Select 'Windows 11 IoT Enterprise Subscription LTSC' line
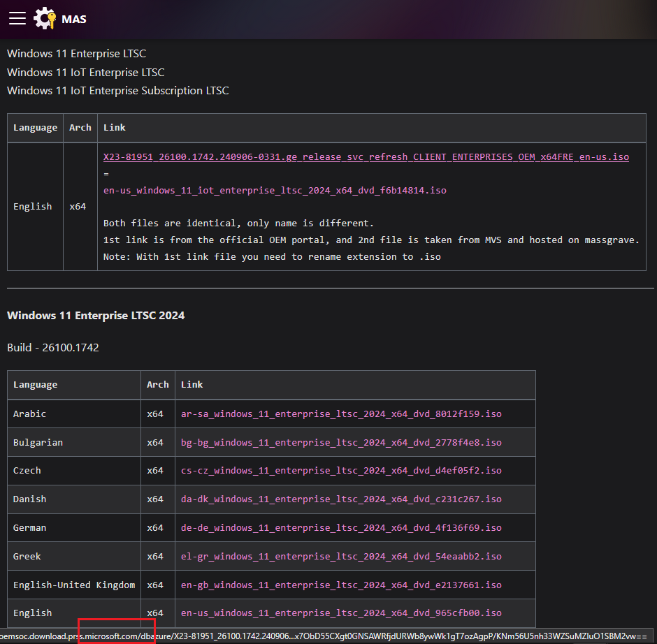This screenshot has width=657, height=644. [x=118, y=91]
